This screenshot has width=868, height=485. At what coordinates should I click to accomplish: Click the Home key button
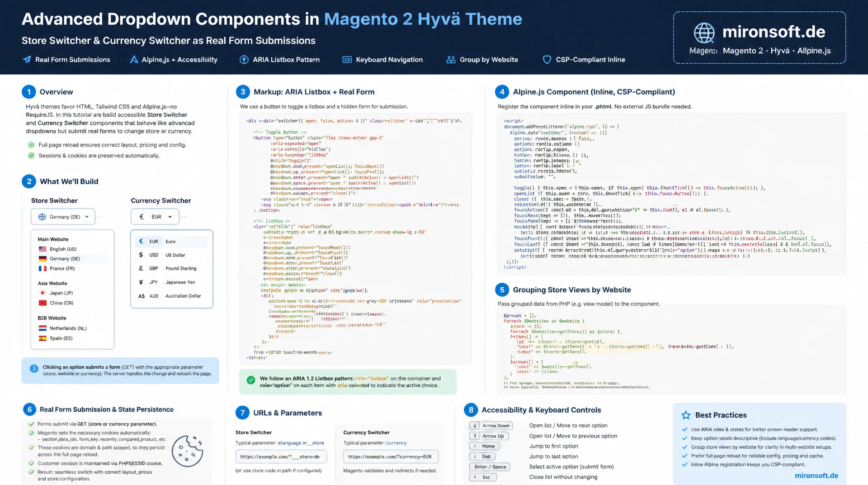(484, 447)
